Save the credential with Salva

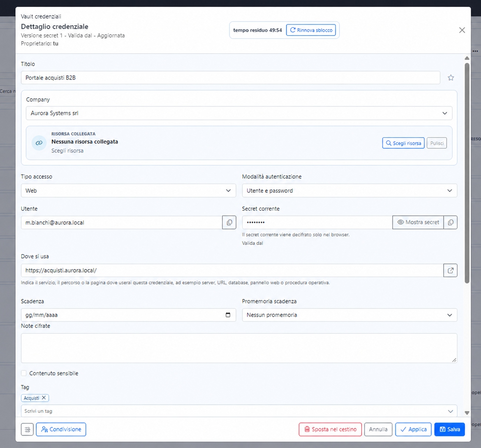click(450, 430)
